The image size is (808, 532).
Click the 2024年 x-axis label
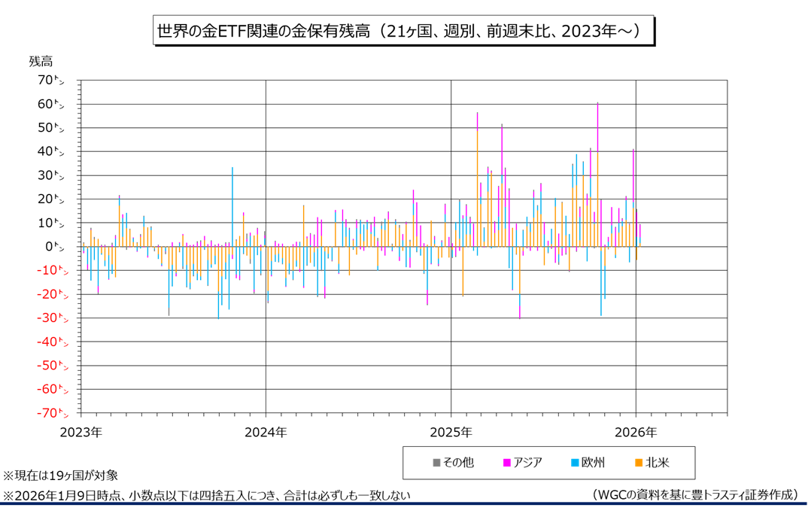pos(266,433)
